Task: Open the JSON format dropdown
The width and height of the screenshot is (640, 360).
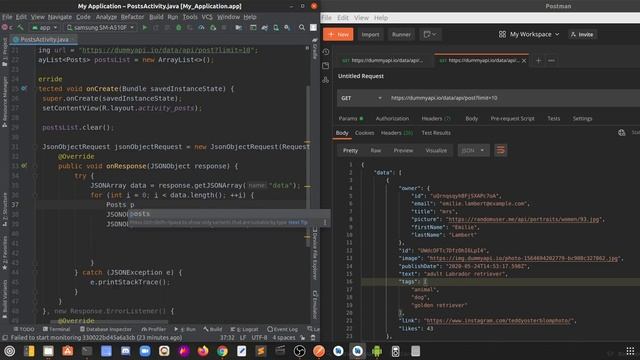Action: point(473,150)
